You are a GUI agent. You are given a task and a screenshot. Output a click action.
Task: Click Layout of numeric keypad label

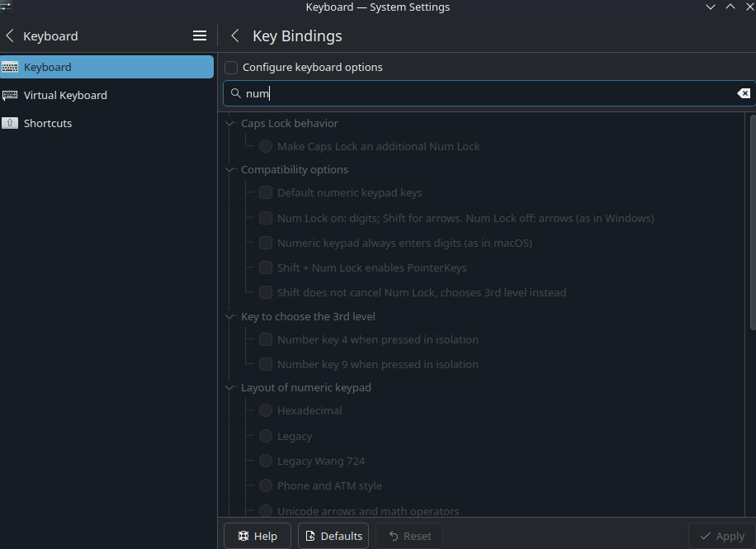point(306,388)
